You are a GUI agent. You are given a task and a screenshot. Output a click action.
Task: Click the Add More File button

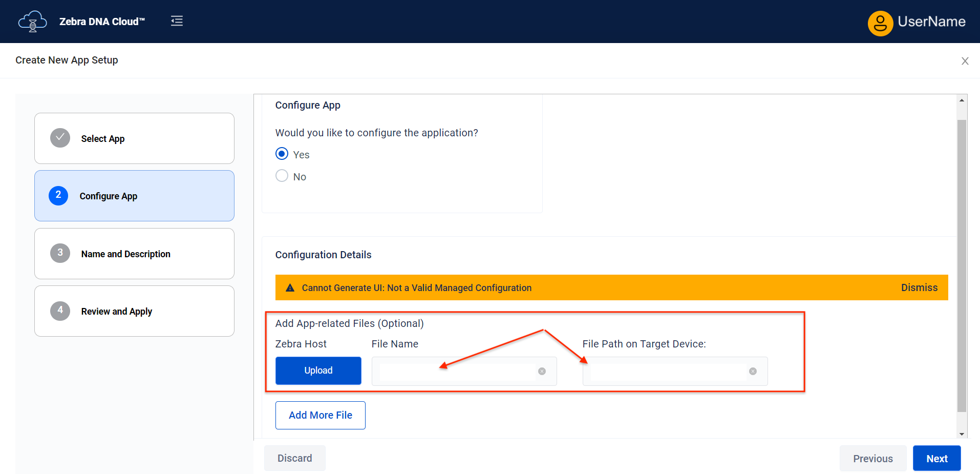(320, 415)
